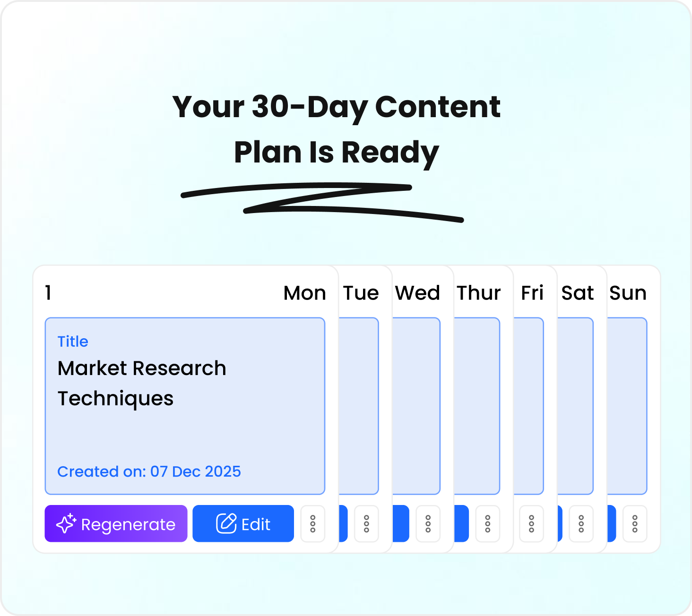Click the Edit button on Monday card

(x=243, y=523)
